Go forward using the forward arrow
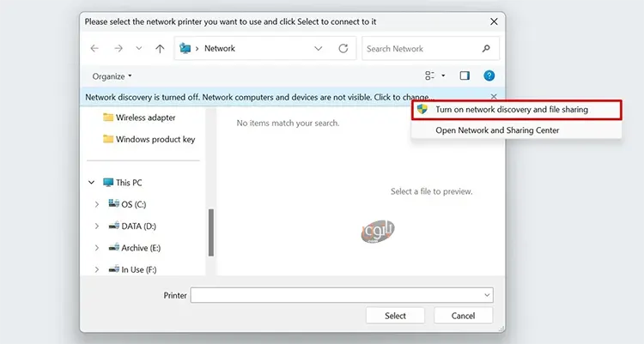Screen dimensions: 644x344 [118, 48]
